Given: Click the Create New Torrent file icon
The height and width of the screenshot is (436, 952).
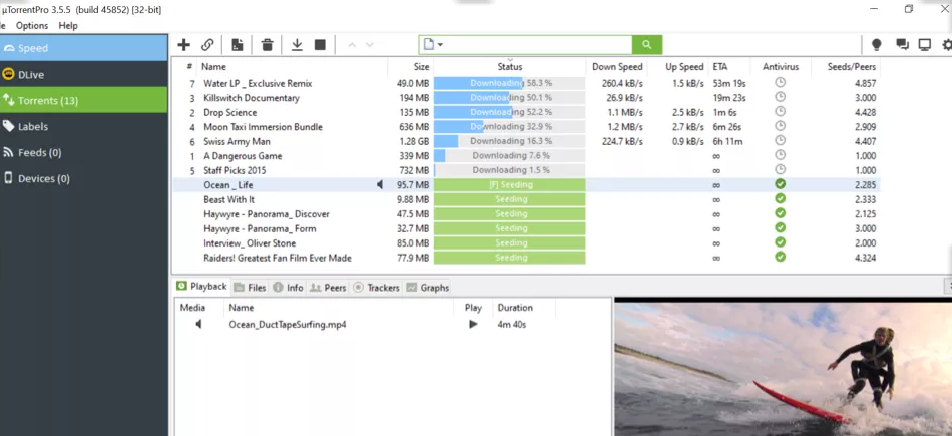Looking at the screenshot, I should pos(237,45).
